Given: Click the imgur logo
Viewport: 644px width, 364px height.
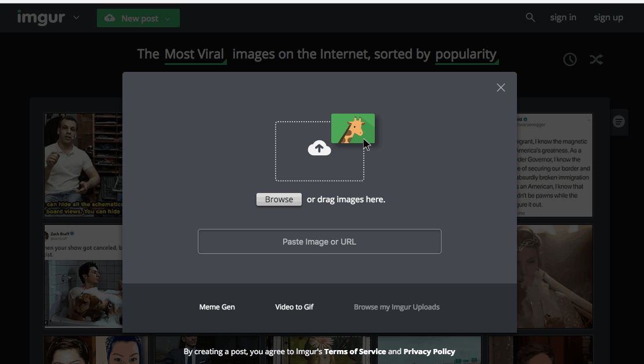Looking at the screenshot, I should (41, 17).
